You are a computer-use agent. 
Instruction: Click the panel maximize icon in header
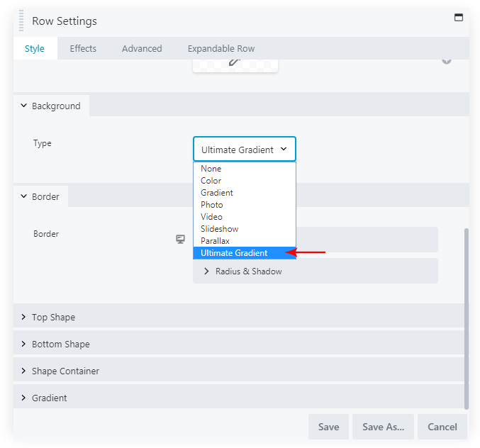[458, 18]
